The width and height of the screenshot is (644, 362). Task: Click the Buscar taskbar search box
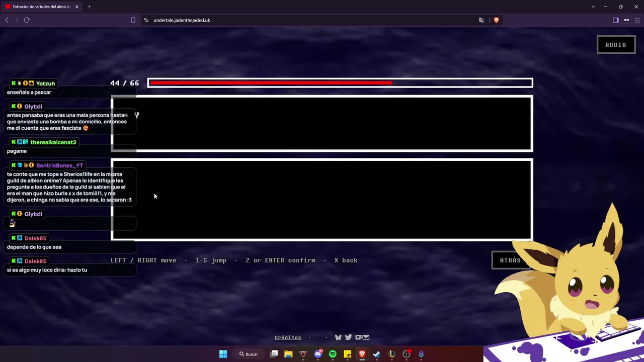249,354
